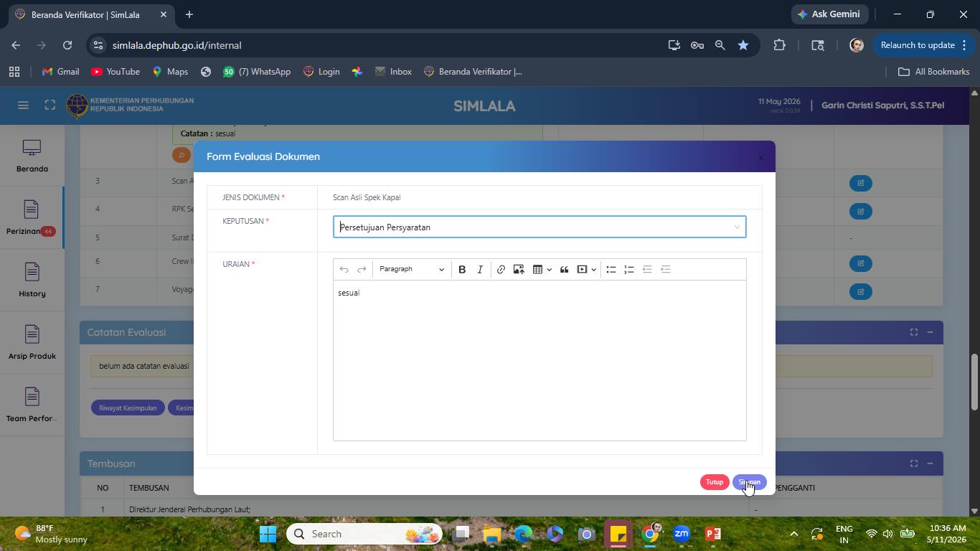Open Team Performance in the sidebar
This screenshot has width=980, height=551.
point(32,405)
